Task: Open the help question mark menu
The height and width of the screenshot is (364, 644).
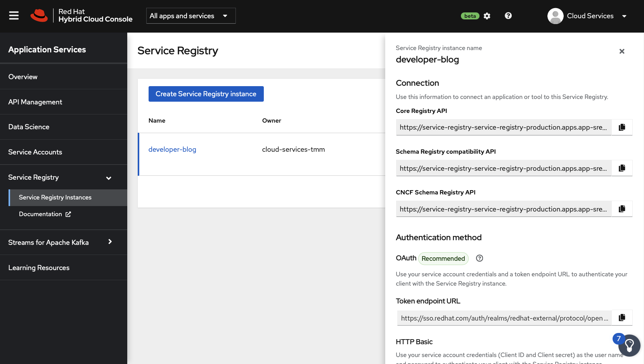Action: click(x=508, y=16)
